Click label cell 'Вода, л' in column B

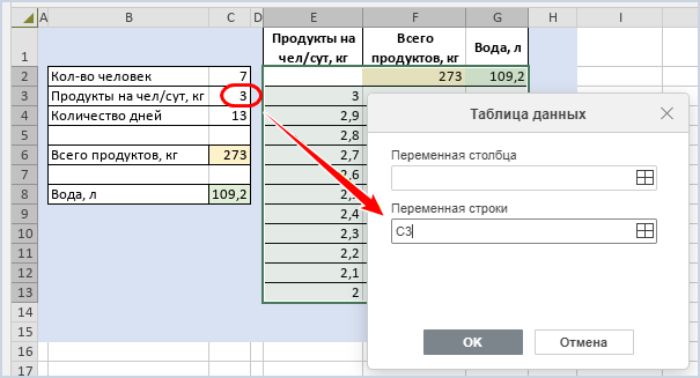click(129, 194)
